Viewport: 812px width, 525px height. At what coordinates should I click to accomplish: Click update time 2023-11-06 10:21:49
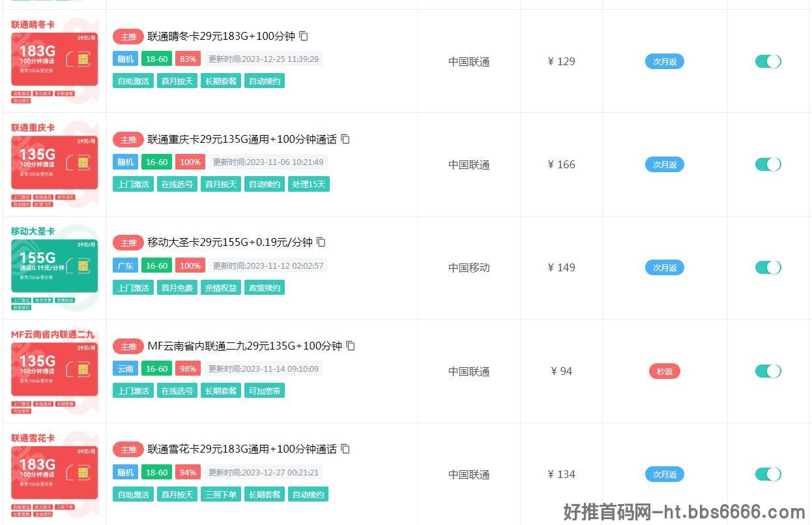tap(268, 162)
